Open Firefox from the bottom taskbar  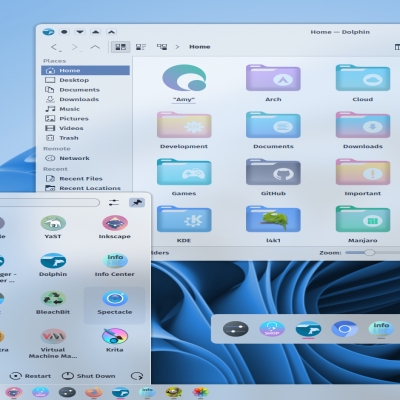pyautogui.click(x=94, y=392)
